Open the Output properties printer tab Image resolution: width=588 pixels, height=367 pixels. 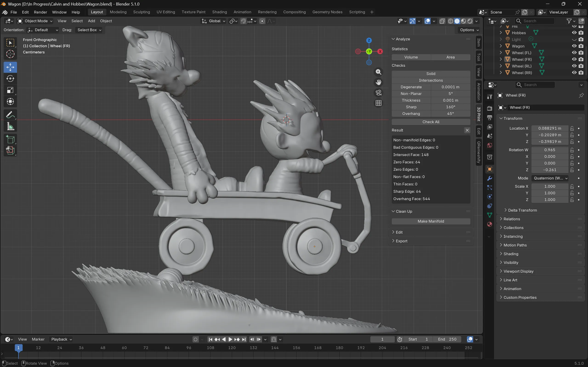tap(490, 118)
